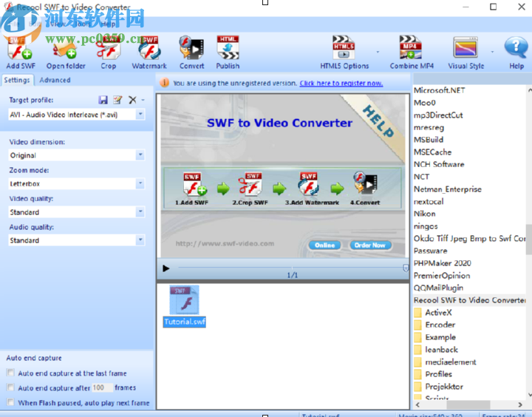532x417 pixels.
Task: Select Recool SWF to Video Converter folder
Action: click(470, 300)
